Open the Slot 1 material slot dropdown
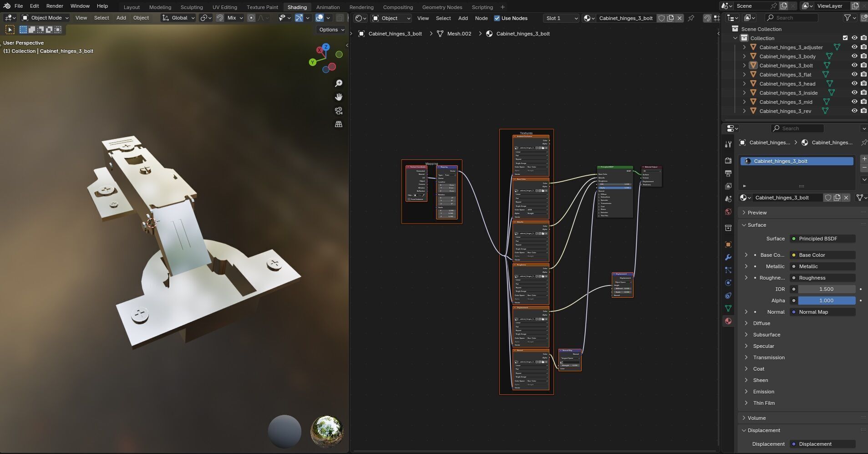 coord(561,18)
